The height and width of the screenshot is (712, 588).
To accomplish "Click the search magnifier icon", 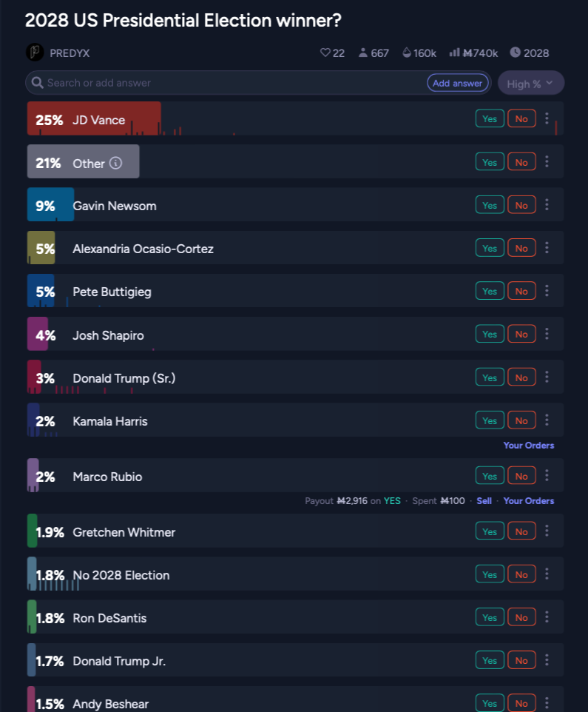I will [x=38, y=83].
